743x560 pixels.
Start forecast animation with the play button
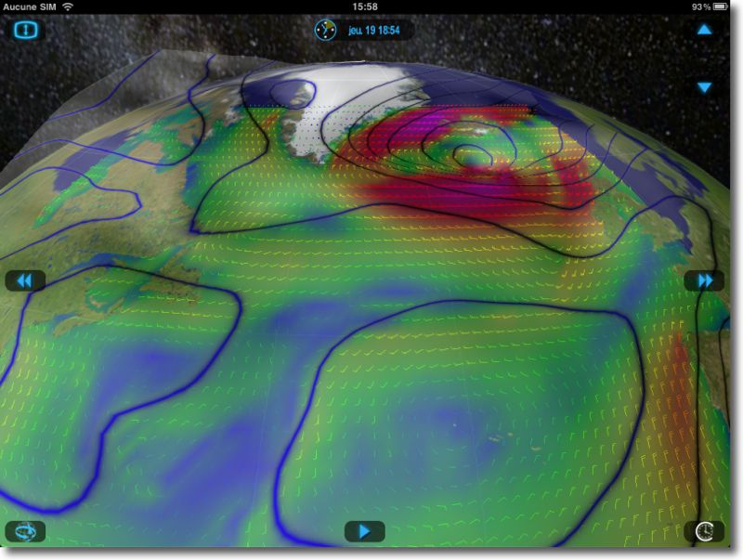(364, 531)
